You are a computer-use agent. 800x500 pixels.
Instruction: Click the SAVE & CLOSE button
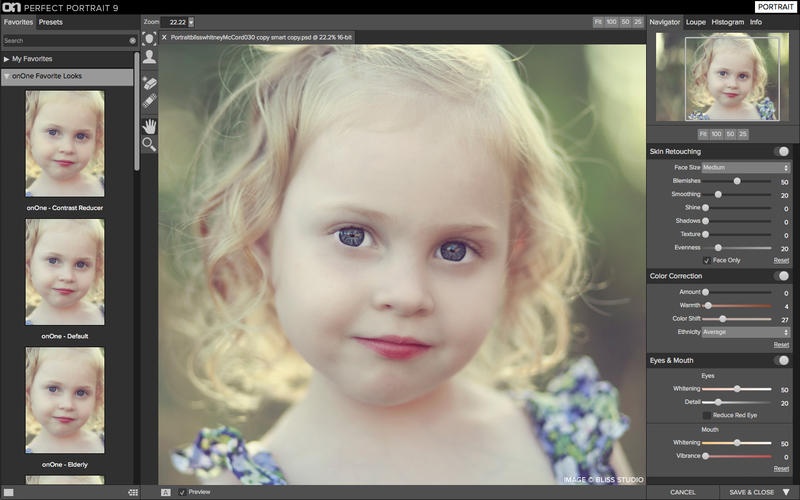pyautogui.click(x=752, y=492)
